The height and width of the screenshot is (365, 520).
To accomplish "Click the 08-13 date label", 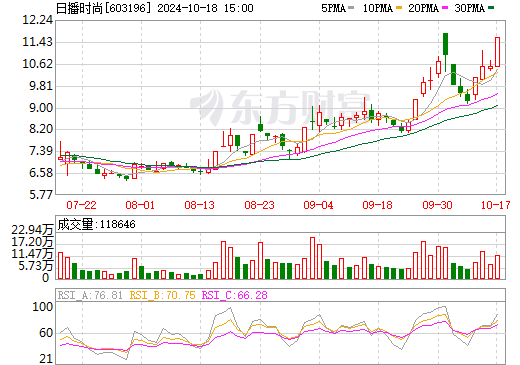I will tap(200, 205).
